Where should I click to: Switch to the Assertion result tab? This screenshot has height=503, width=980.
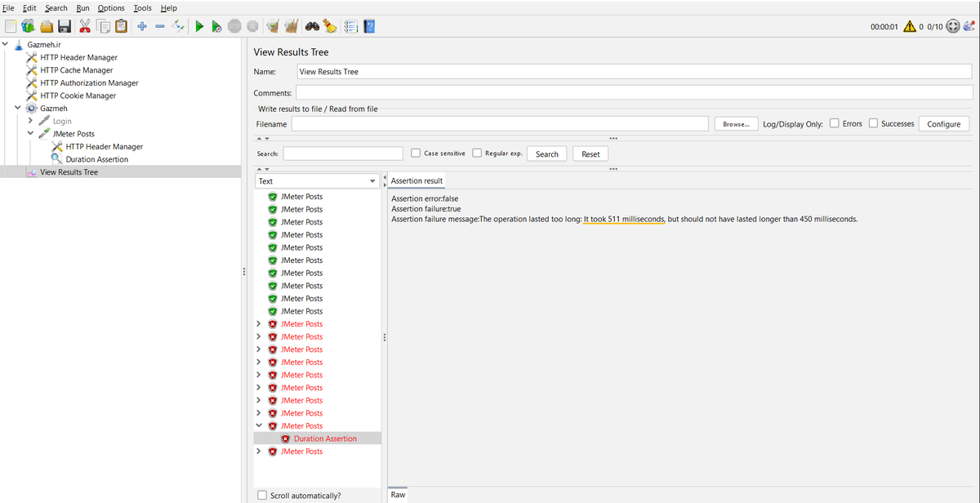click(x=416, y=180)
